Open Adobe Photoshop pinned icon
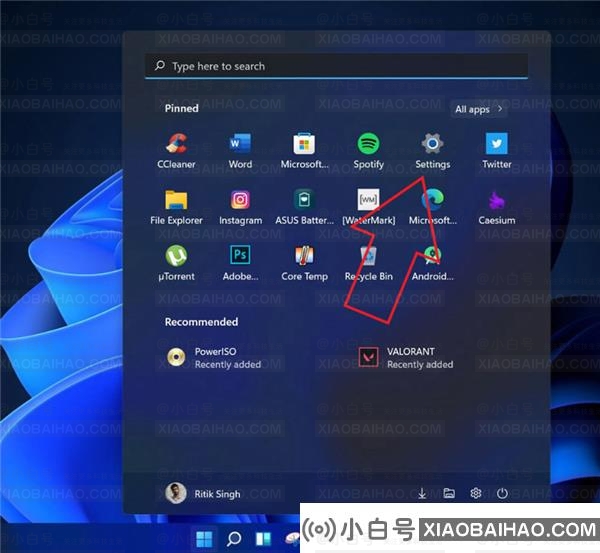Viewport: 600px width, 553px height. click(x=240, y=263)
